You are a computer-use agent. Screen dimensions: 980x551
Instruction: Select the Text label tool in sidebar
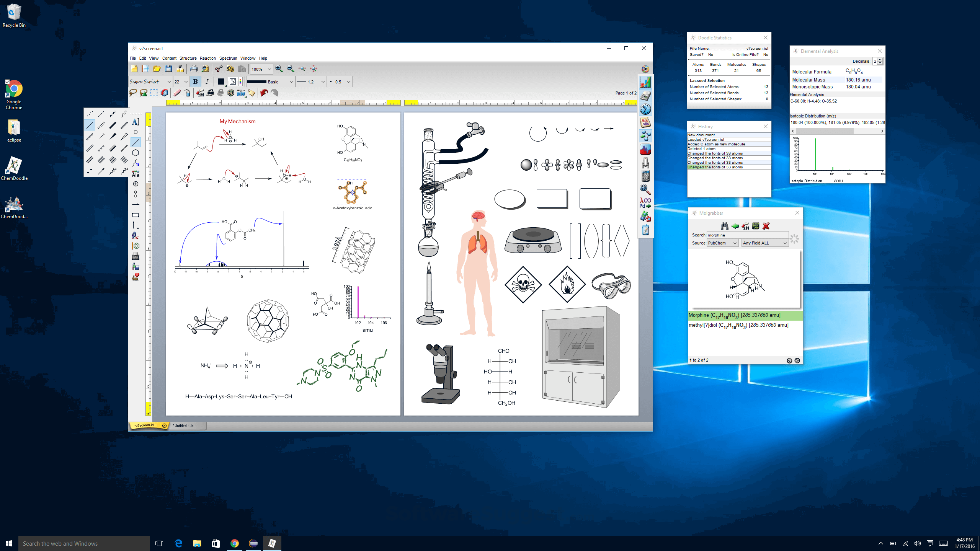[x=136, y=122]
